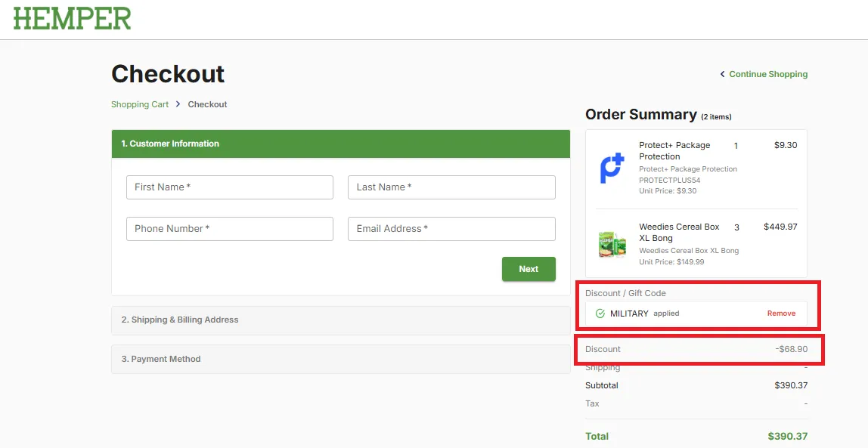This screenshot has width=868, height=448.
Task: Click the $9.30 line price at right
Action: click(786, 146)
